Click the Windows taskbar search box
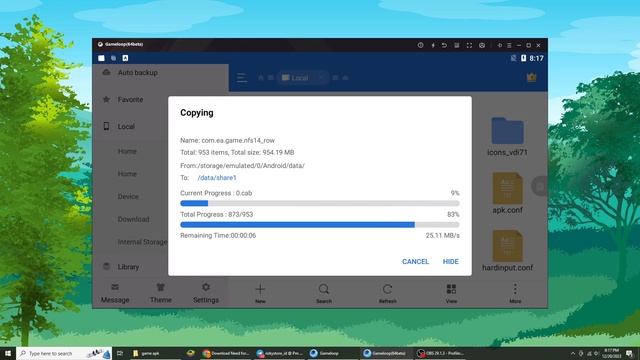This screenshot has height=360, width=640. click(x=64, y=353)
